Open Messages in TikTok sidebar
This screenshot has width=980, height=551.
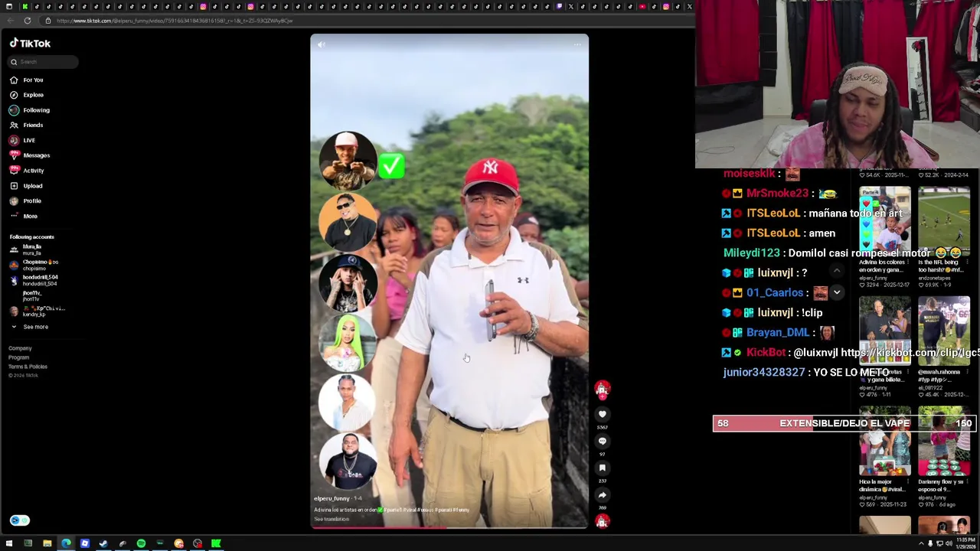click(30, 155)
